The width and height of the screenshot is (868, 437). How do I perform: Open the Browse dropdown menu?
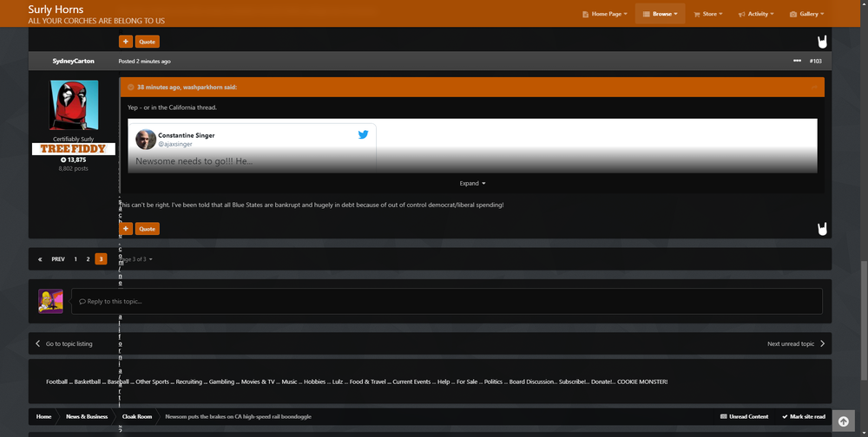[660, 14]
